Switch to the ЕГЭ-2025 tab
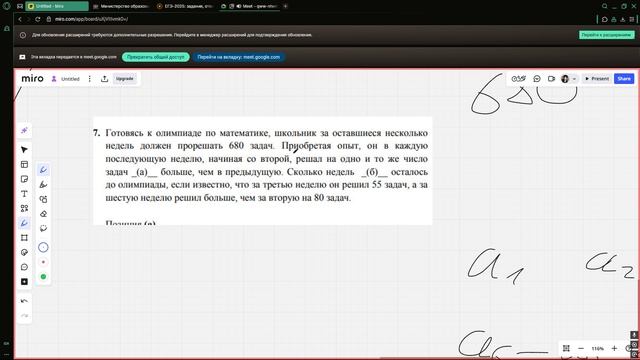 pos(186,6)
